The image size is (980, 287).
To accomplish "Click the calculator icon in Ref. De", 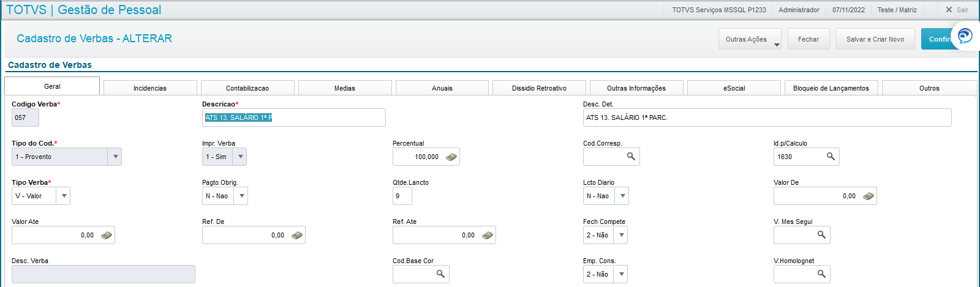I will point(297,236).
